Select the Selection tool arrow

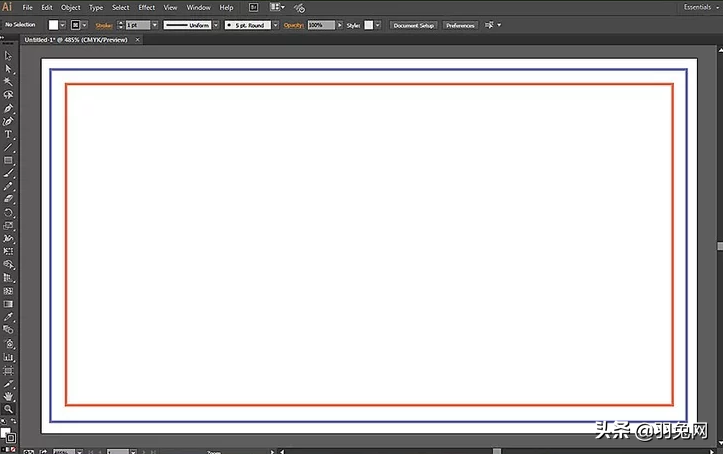(x=8, y=56)
